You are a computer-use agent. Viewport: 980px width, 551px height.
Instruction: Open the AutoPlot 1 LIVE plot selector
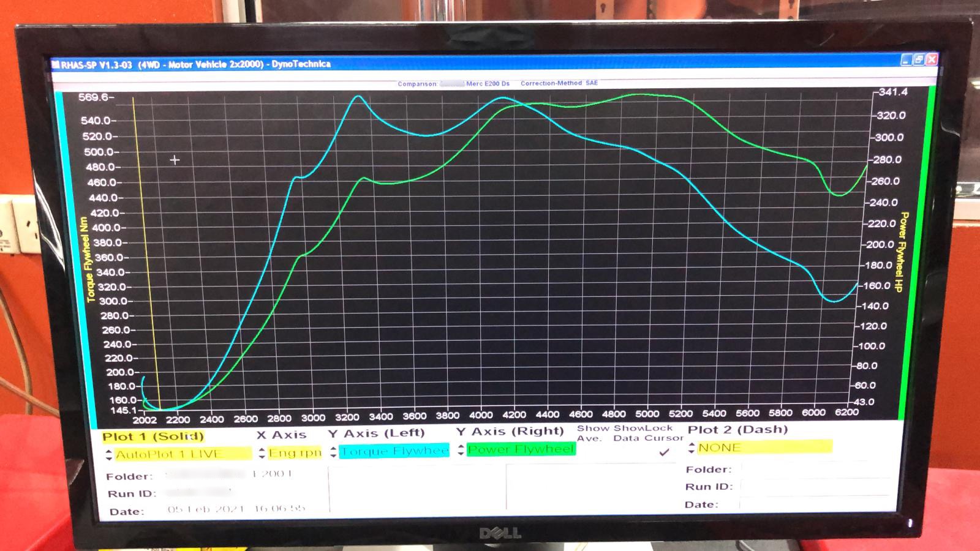coord(183,454)
